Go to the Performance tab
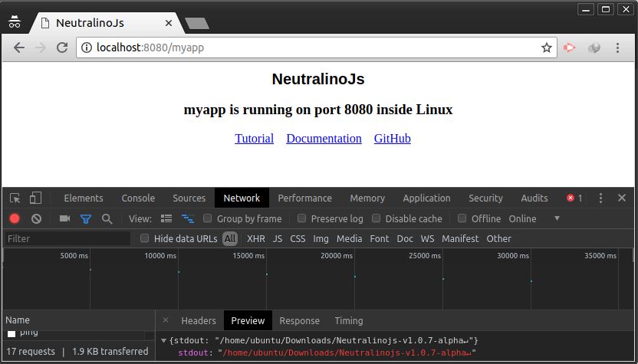Image resolution: width=638 pixels, height=364 pixels. click(x=304, y=198)
